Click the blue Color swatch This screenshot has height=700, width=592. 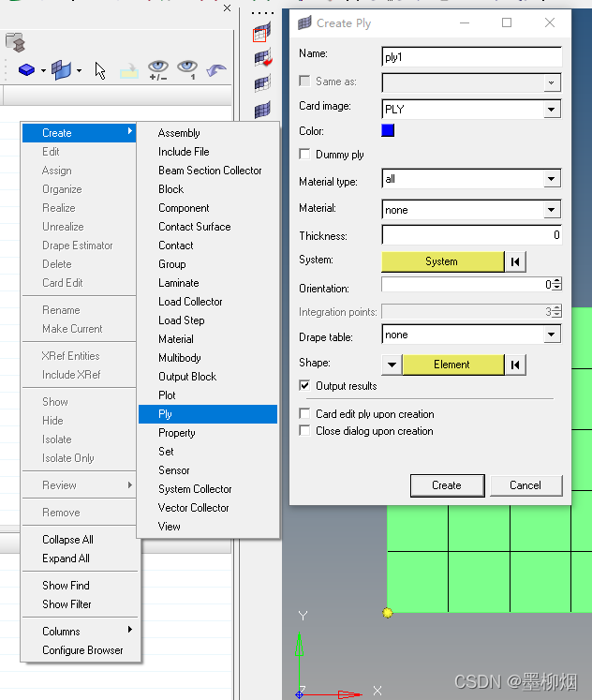[x=388, y=131]
